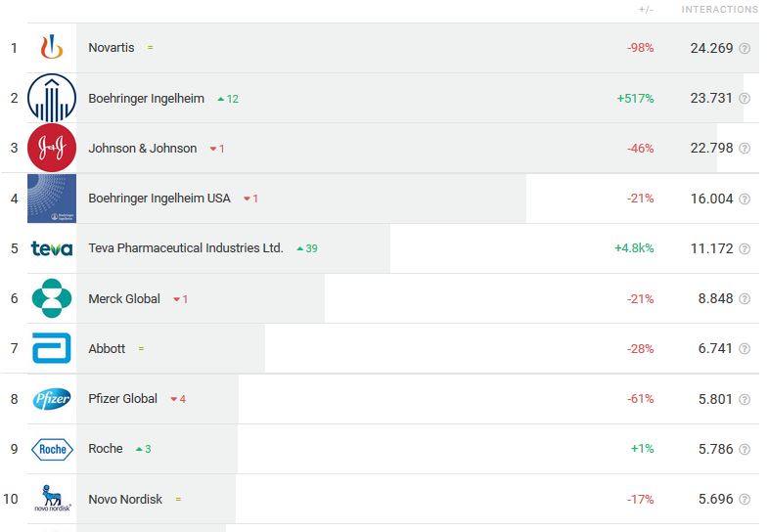769x532 pixels.
Task: Open the Pfizer Global page name
Action: 122,399
